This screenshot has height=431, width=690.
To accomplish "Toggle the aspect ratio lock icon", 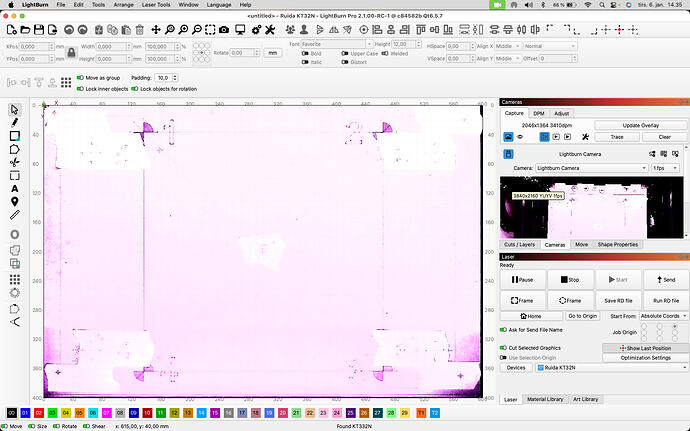I will tap(71, 53).
